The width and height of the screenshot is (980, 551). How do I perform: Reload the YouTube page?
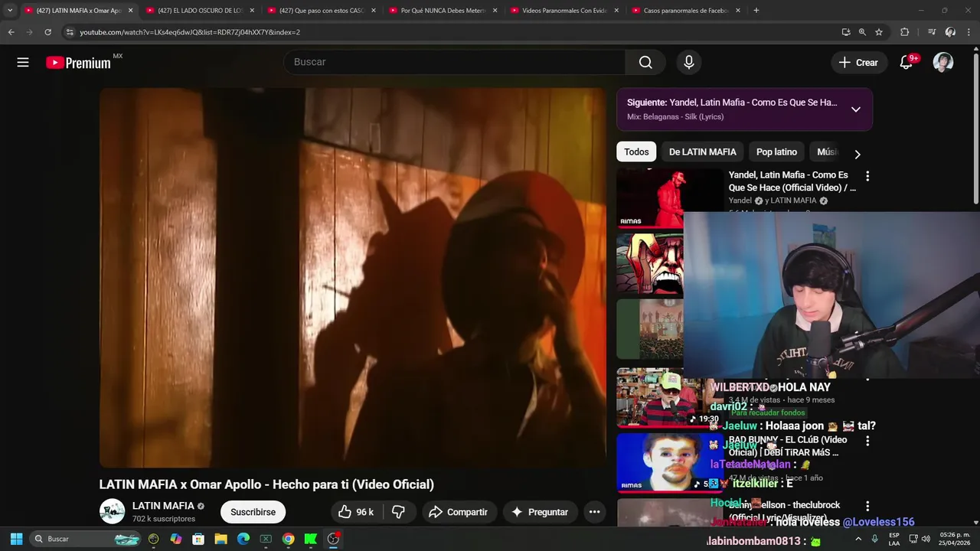tap(47, 32)
